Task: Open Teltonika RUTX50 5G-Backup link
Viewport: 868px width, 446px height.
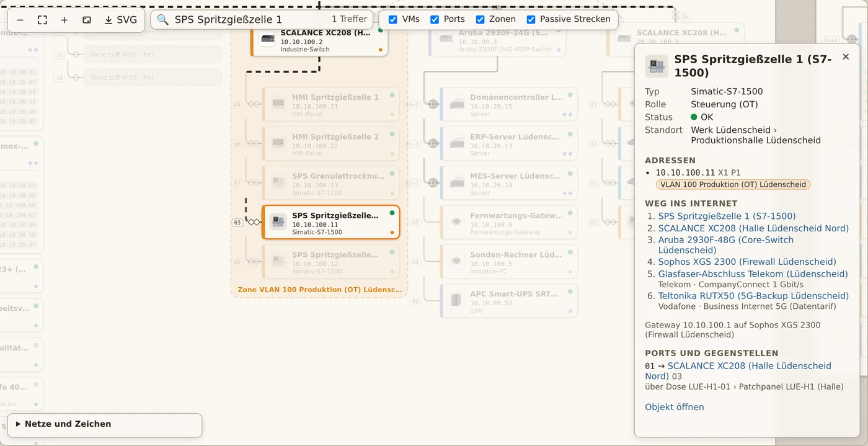Action: 753,296
